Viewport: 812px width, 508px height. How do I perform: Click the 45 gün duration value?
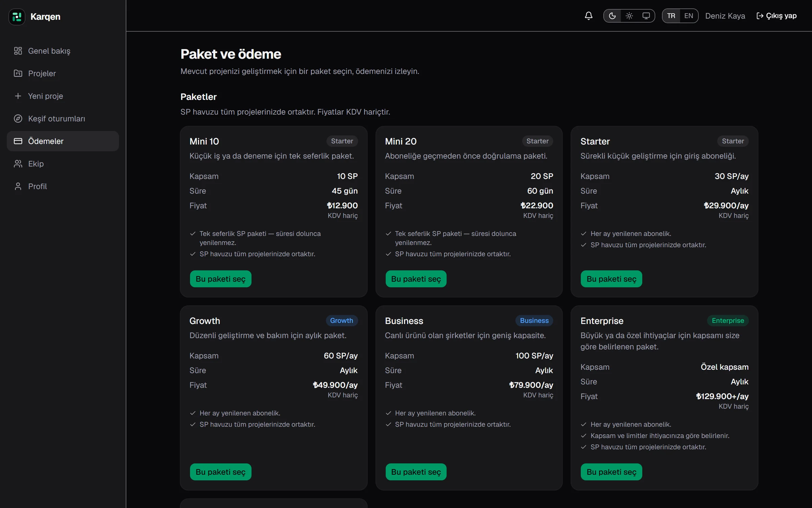[344, 191]
